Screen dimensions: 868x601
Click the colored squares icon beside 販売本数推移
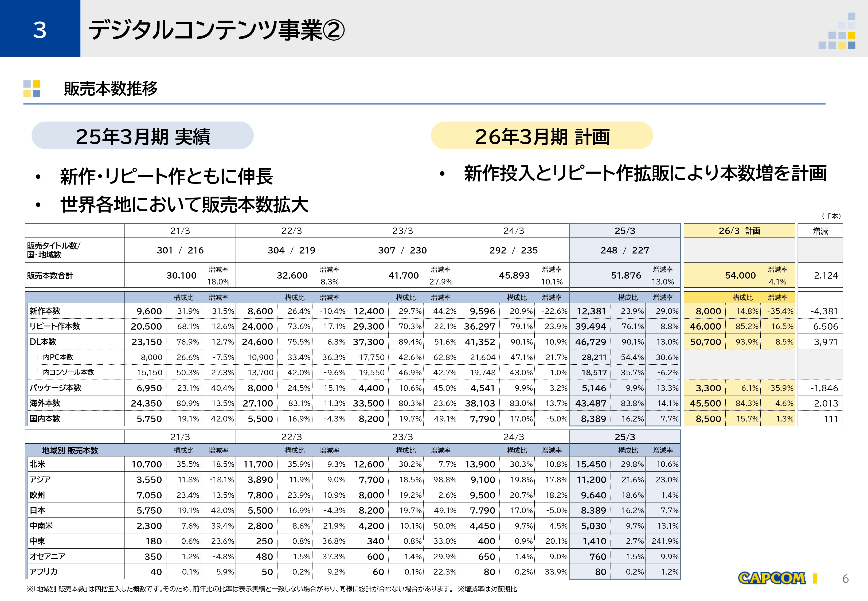pos(32,88)
